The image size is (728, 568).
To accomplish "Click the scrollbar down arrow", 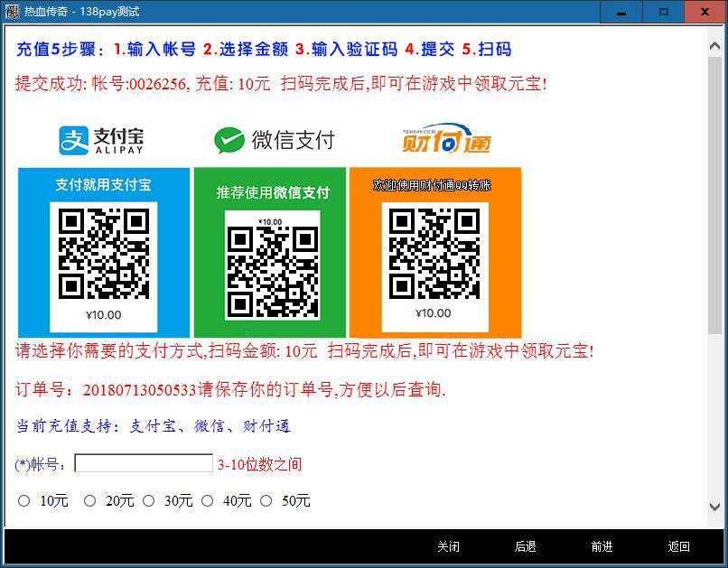I will tap(715, 507).
